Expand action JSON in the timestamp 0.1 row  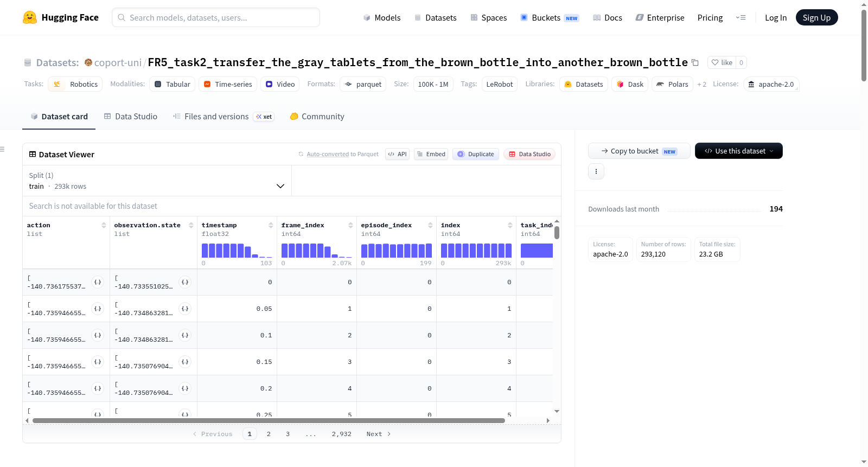point(98,335)
